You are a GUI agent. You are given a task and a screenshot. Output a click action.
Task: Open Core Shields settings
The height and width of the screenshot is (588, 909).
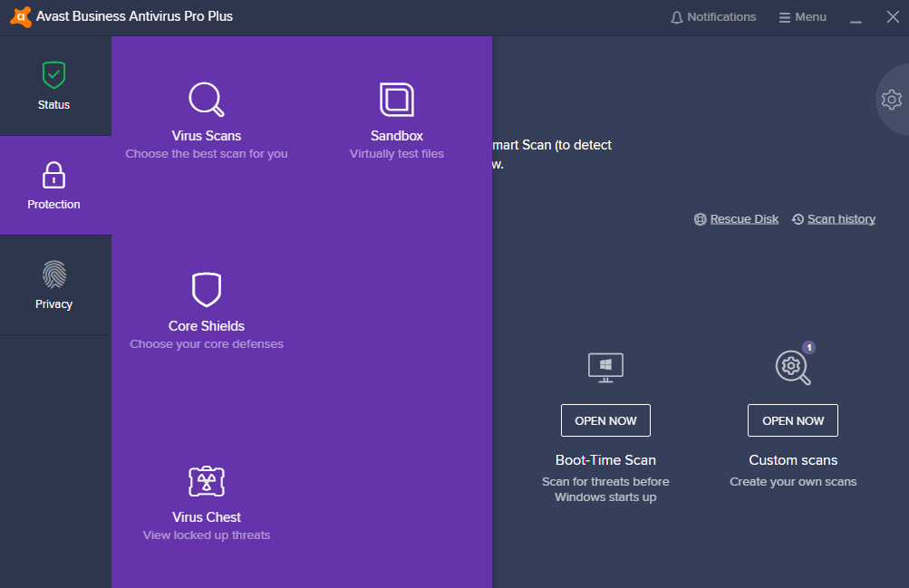[x=206, y=308]
